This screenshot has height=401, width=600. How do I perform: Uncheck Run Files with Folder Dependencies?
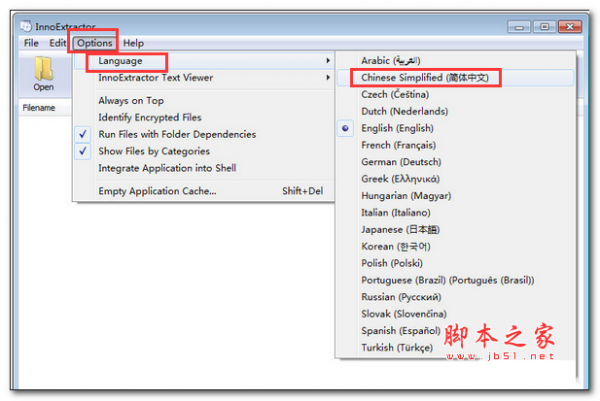point(203,134)
